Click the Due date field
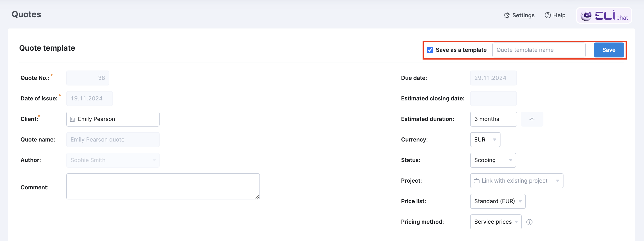The height and width of the screenshot is (241, 644). point(493,78)
